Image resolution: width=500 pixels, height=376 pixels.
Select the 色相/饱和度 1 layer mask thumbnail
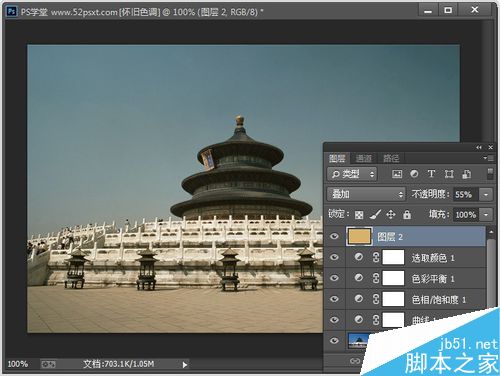[393, 299]
